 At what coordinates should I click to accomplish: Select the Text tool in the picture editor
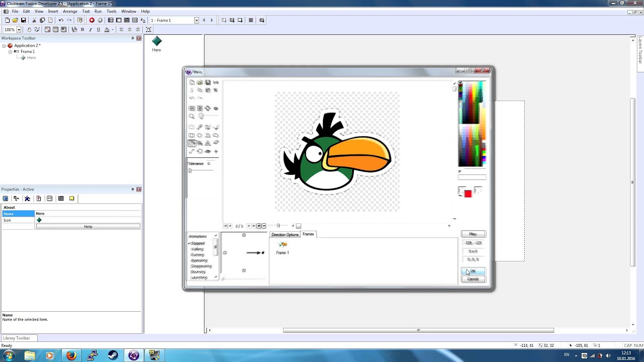(208, 143)
